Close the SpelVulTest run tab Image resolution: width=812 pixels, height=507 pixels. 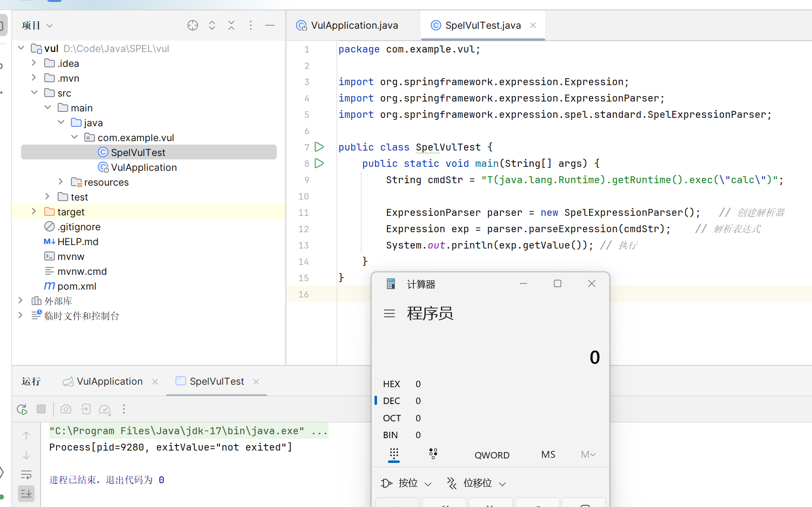[x=256, y=382]
